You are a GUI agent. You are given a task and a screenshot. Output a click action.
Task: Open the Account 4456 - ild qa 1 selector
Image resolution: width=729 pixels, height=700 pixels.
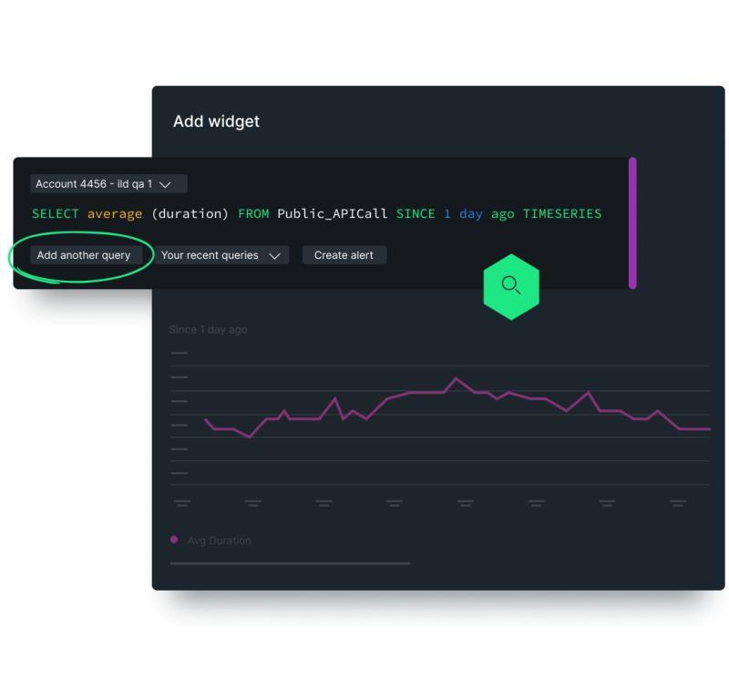[108, 183]
